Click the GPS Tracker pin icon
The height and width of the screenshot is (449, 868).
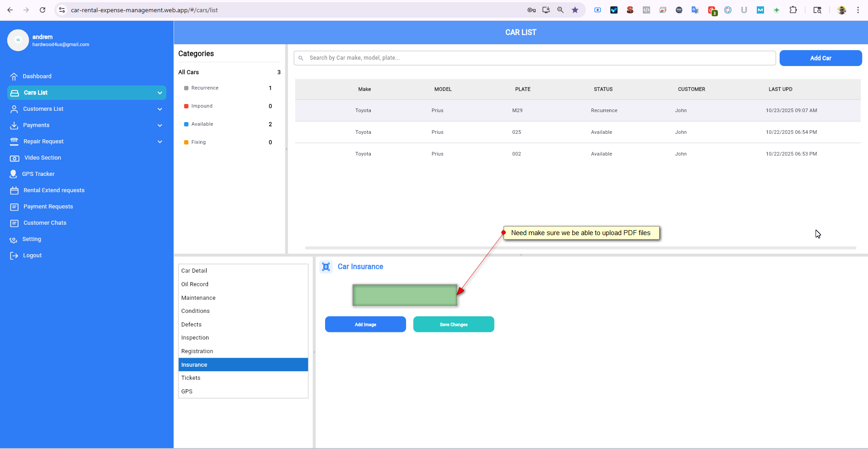pyautogui.click(x=14, y=174)
